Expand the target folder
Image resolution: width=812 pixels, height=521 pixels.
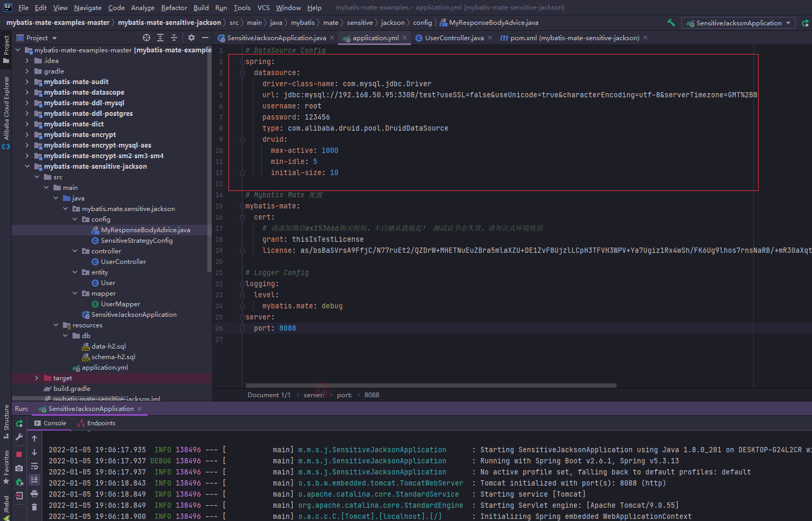pyautogui.click(x=37, y=378)
